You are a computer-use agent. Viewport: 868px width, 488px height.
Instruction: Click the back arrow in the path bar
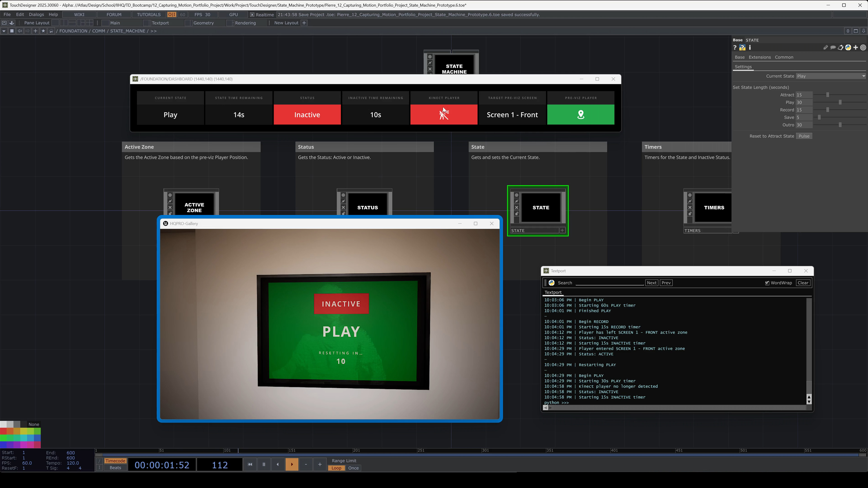click(19, 31)
